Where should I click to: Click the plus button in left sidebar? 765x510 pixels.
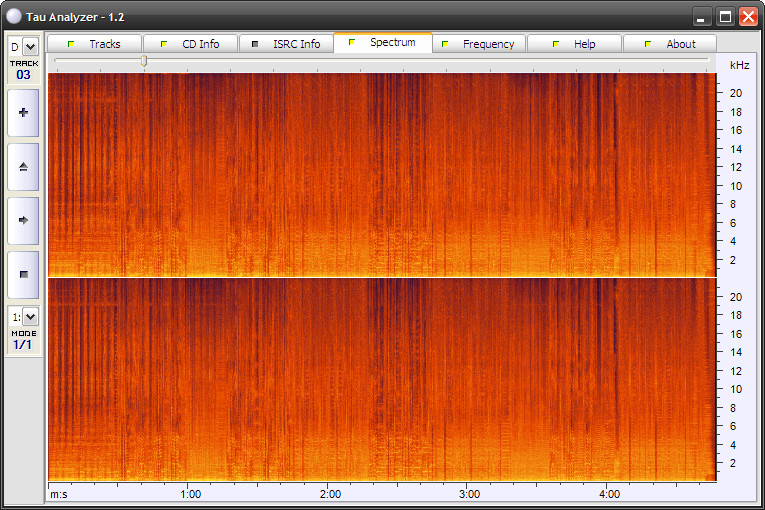(x=23, y=113)
